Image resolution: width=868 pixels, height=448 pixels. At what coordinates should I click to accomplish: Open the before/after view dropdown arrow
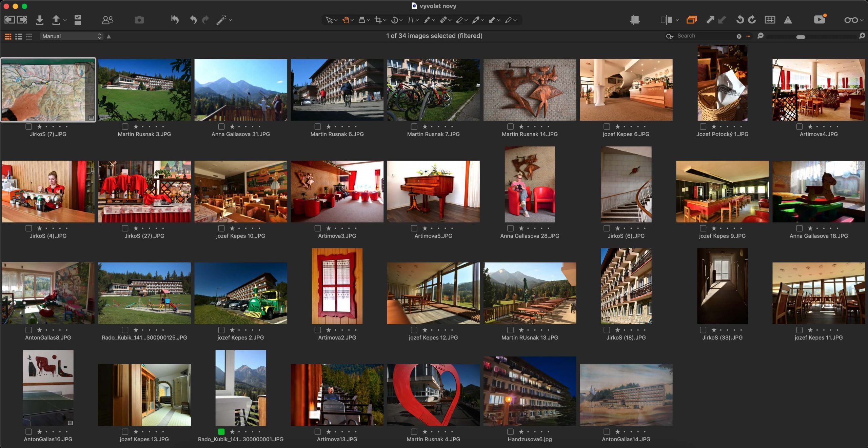point(677,20)
